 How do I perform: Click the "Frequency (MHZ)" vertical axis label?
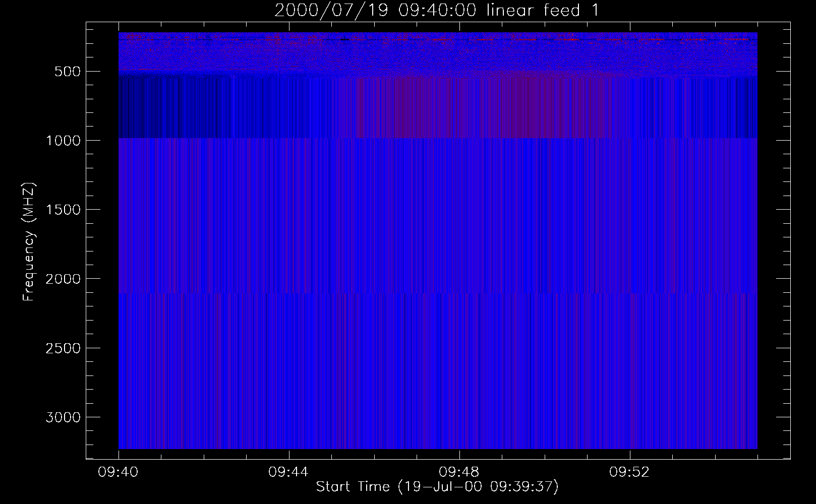point(29,242)
